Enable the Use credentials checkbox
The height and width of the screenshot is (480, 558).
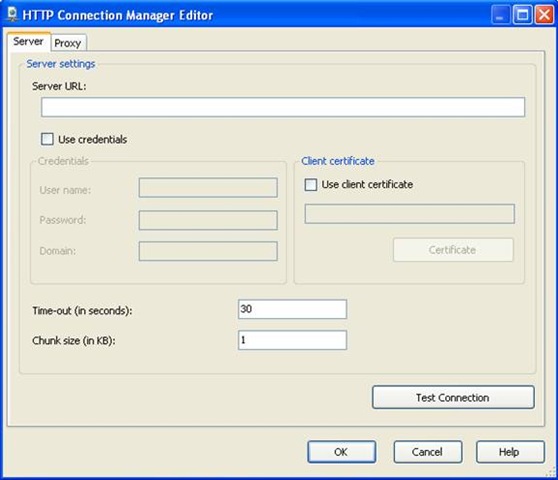47,139
